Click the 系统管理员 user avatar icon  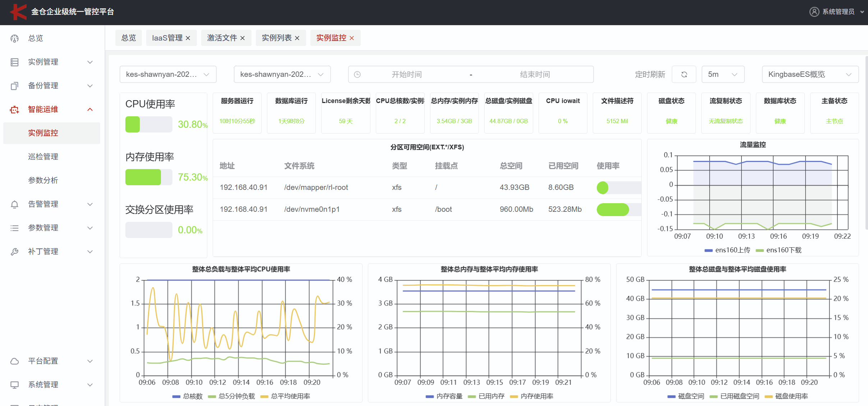coord(814,12)
